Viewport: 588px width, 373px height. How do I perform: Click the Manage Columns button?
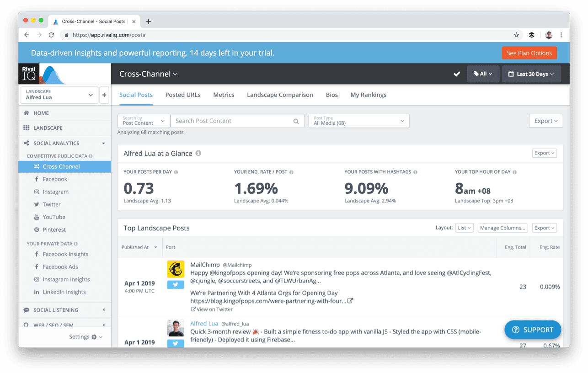click(502, 228)
